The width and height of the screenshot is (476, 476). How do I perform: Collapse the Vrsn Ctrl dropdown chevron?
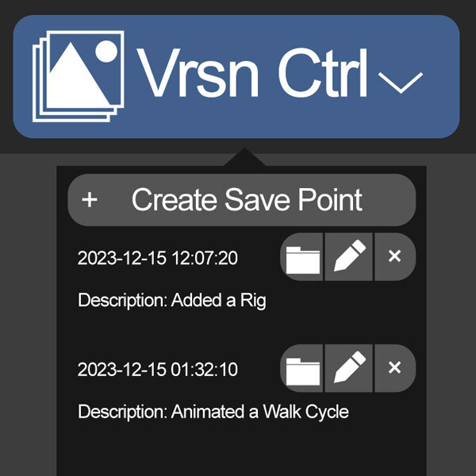[401, 83]
